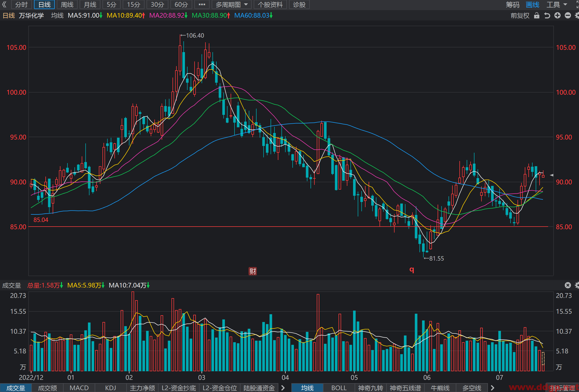Viewport: 579px width, 392px height.
Task: Select BOLL main indicator tab
Action: pyautogui.click(x=339, y=388)
